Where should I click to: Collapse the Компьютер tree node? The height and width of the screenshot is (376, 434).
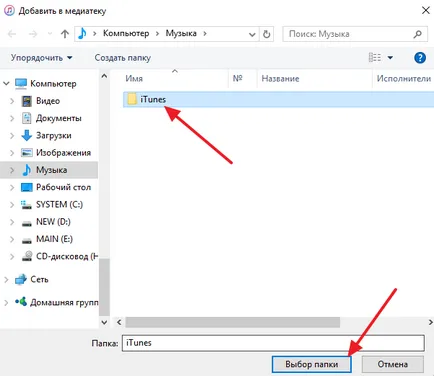[6, 83]
